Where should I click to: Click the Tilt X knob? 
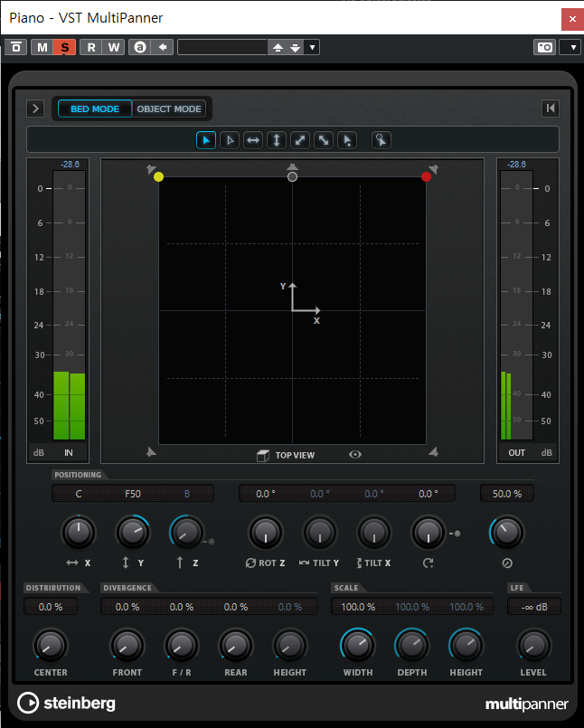tap(374, 533)
